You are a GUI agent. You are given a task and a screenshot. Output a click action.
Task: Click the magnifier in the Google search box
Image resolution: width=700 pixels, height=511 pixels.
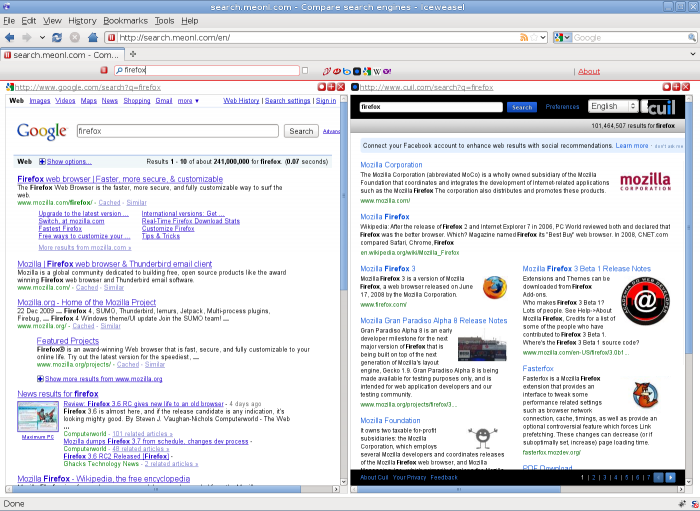tap(692, 37)
